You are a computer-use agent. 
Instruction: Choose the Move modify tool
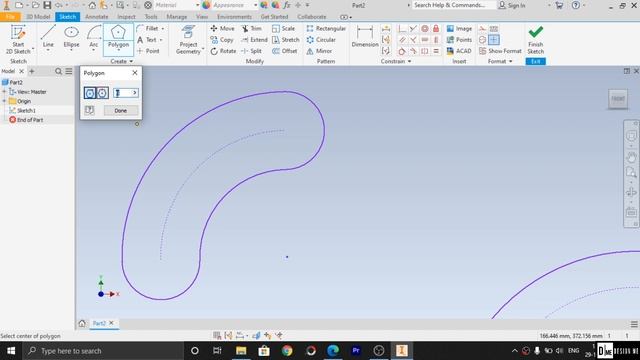pyautogui.click(x=222, y=28)
